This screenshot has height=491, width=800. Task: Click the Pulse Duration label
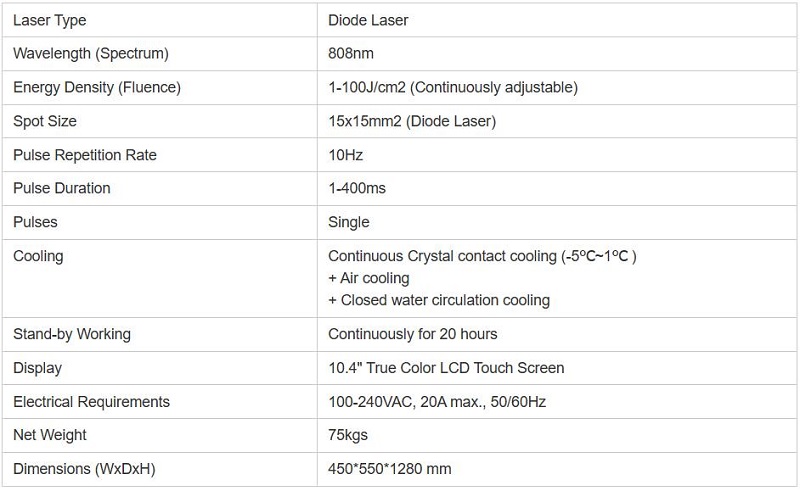pyautogui.click(x=62, y=188)
